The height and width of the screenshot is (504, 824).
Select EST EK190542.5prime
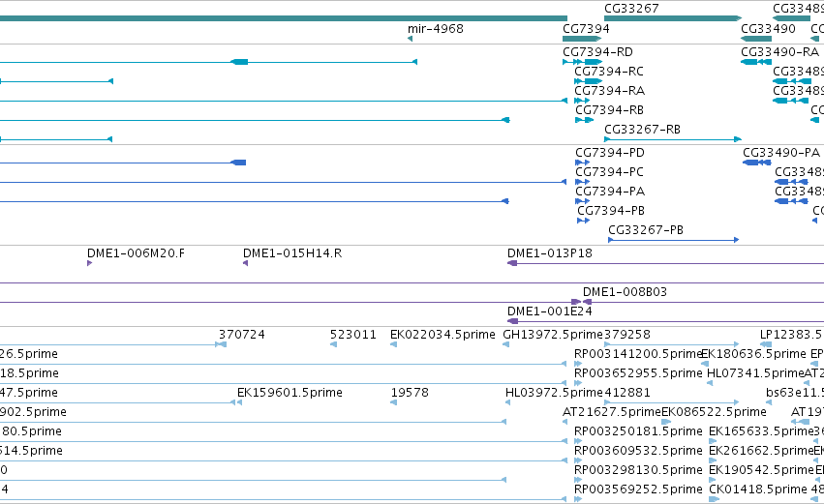click(x=761, y=471)
